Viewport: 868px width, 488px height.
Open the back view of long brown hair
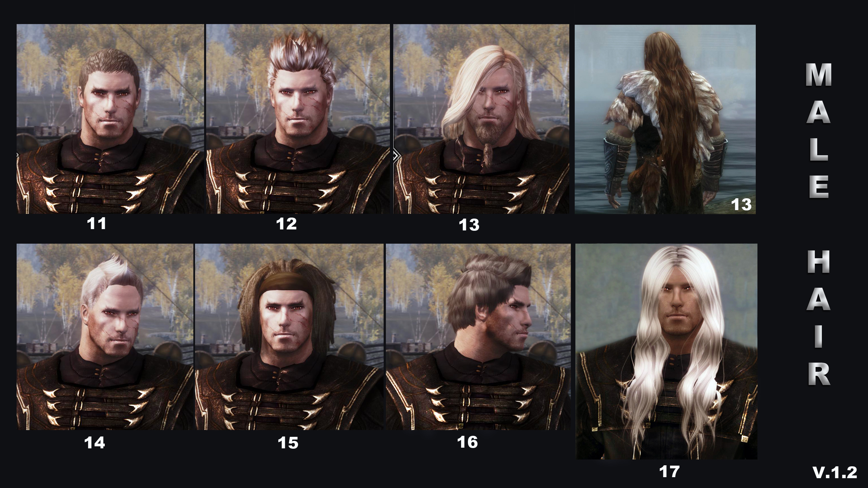[x=665, y=119]
